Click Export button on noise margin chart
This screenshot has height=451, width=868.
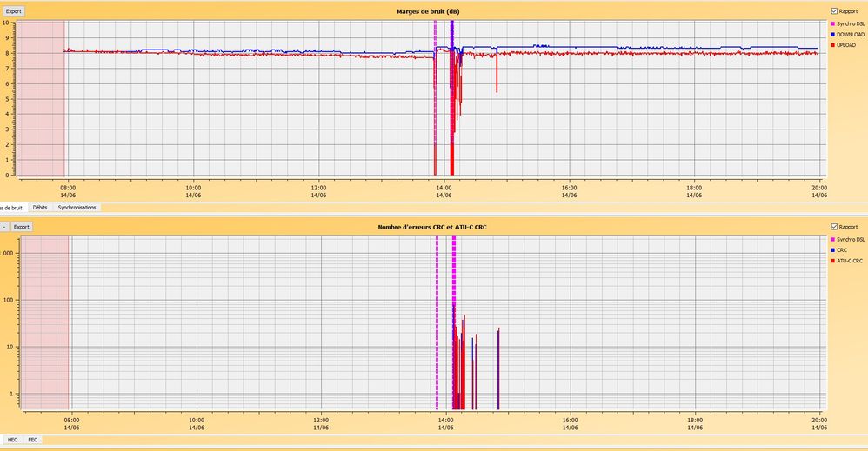[15, 12]
